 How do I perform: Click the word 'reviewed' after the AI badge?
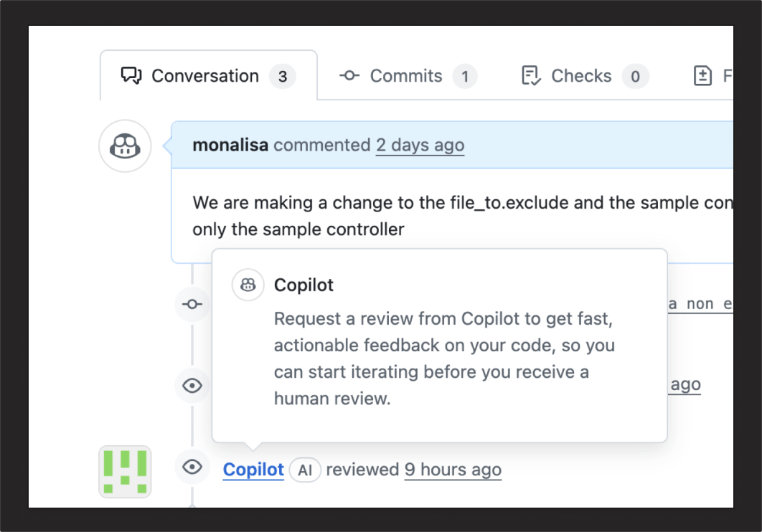pos(362,470)
